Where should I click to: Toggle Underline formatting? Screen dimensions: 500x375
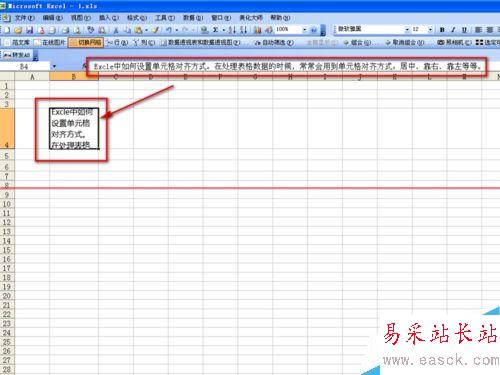point(464,30)
